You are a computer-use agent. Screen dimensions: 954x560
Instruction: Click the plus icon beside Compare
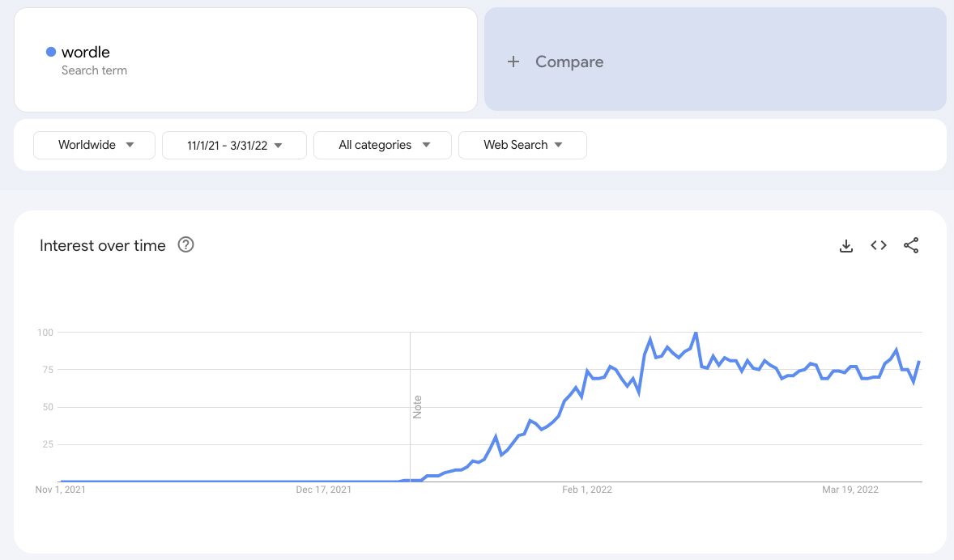513,62
